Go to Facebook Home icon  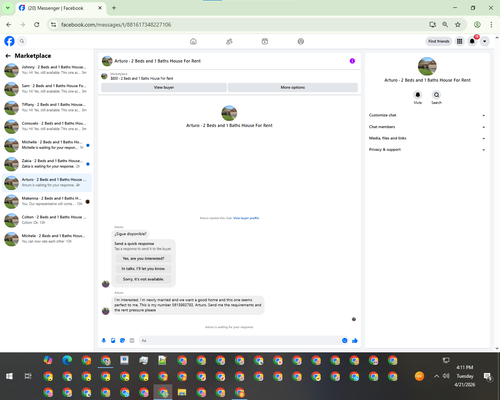193,41
